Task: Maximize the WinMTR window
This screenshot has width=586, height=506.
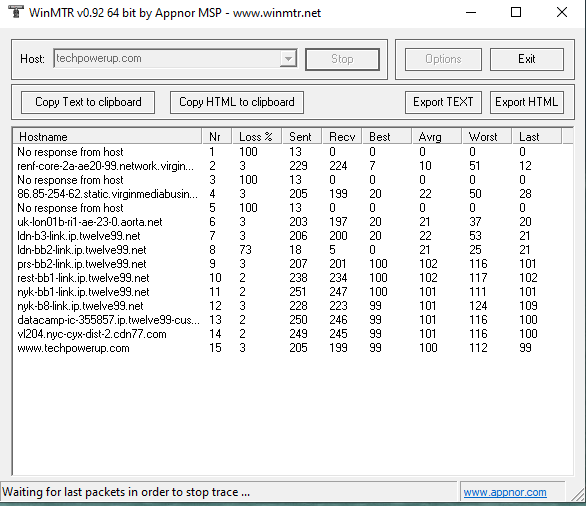Action: point(516,12)
